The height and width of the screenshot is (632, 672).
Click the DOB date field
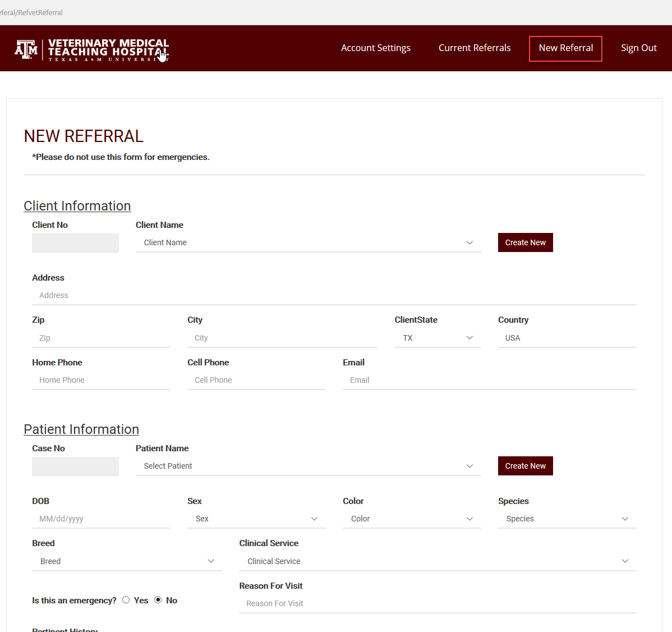101,519
